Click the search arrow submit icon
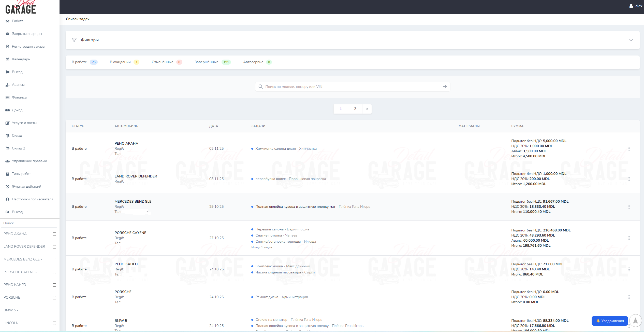Viewport: 644px width, 332px height. [x=445, y=87]
